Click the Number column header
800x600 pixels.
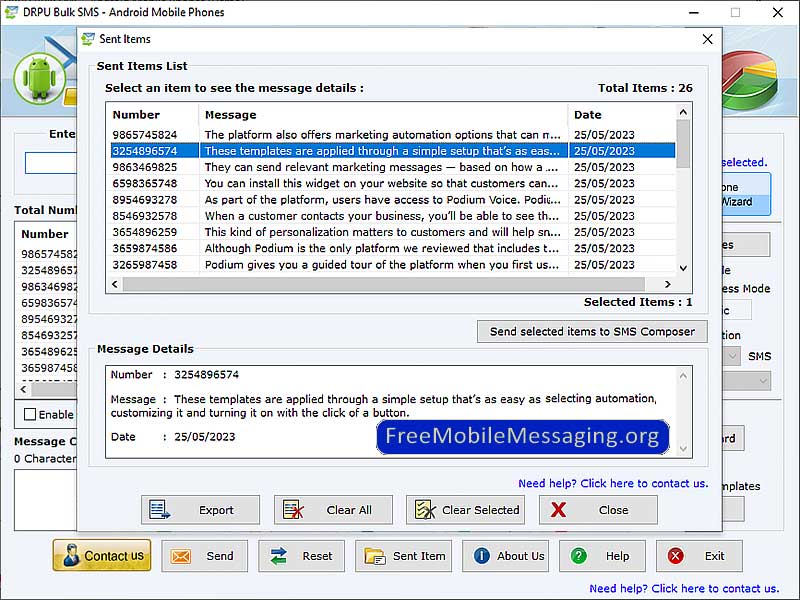point(153,115)
